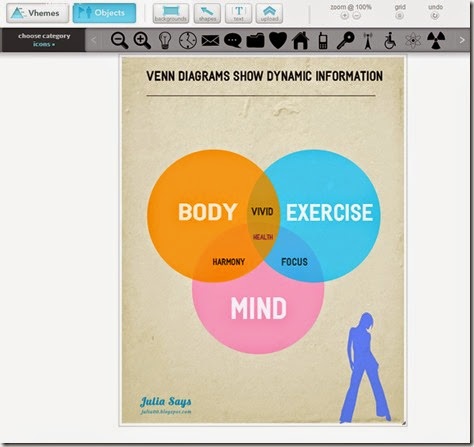The image size is (474, 447).
Task: Choose the speech bubble icon
Action: 233,41
